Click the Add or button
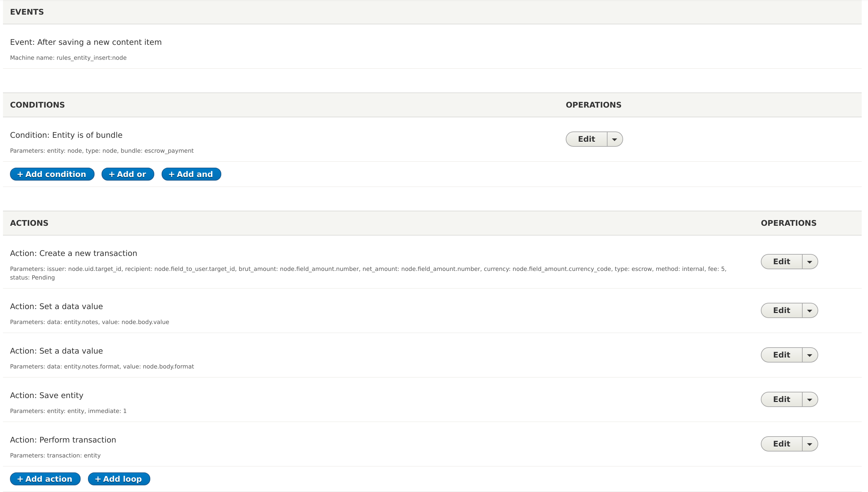 (x=128, y=174)
